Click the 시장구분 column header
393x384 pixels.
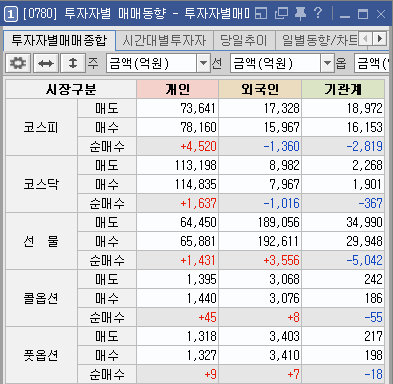click(x=71, y=89)
